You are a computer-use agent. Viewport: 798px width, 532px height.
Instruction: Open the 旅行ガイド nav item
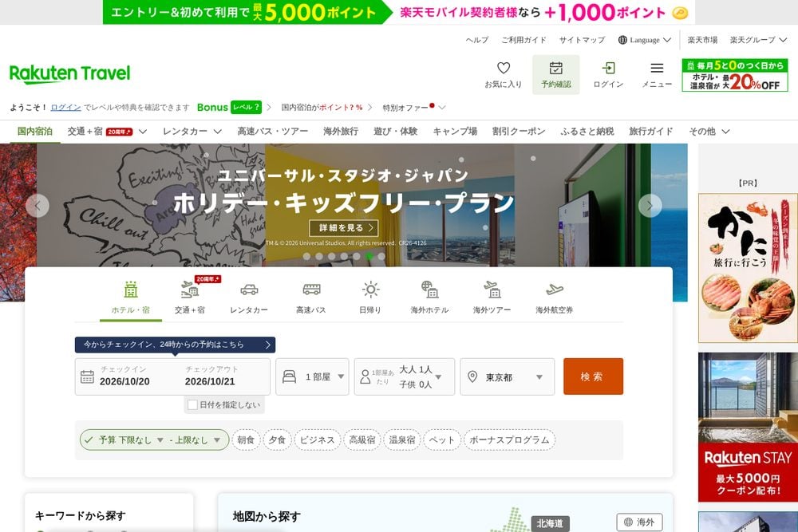pos(651,132)
